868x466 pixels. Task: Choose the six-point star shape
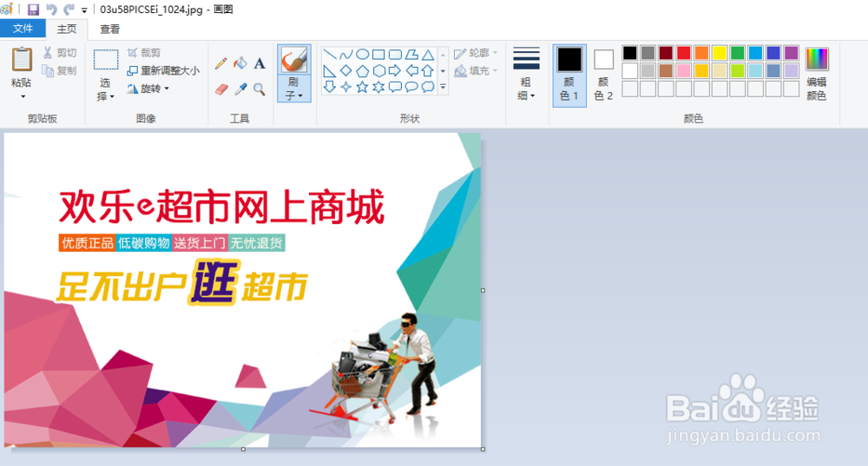pyautogui.click(x=378, y=87)
